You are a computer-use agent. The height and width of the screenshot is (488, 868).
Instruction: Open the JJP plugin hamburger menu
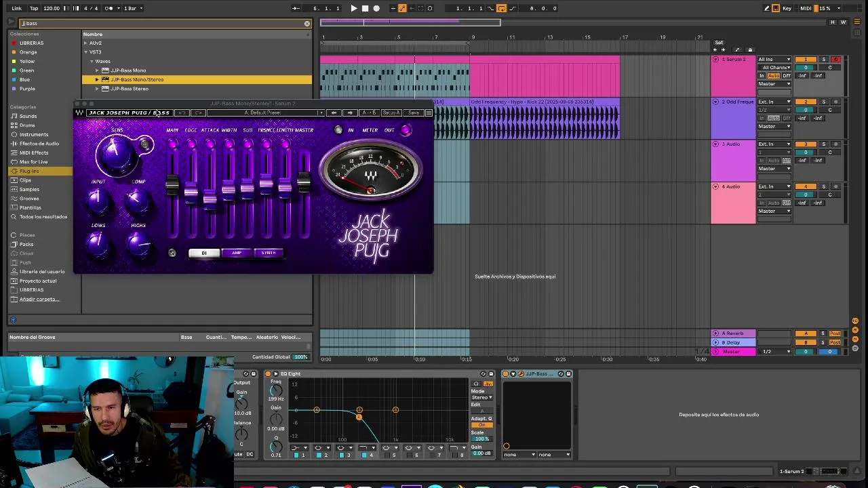click(x=429, y=113)
